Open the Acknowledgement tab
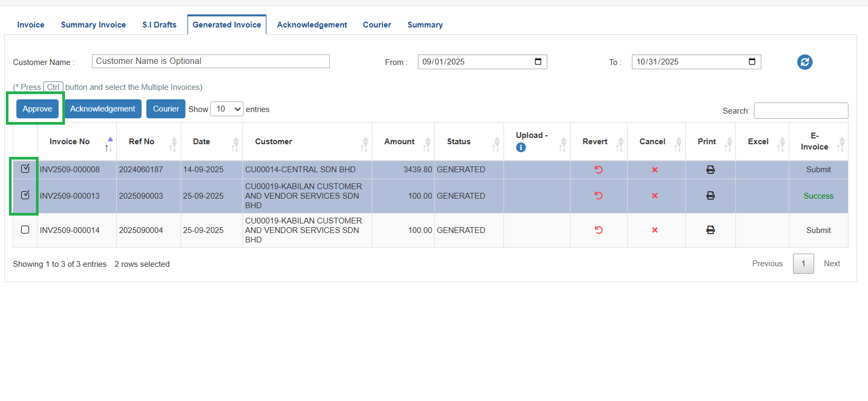 [x=312, y=25]
